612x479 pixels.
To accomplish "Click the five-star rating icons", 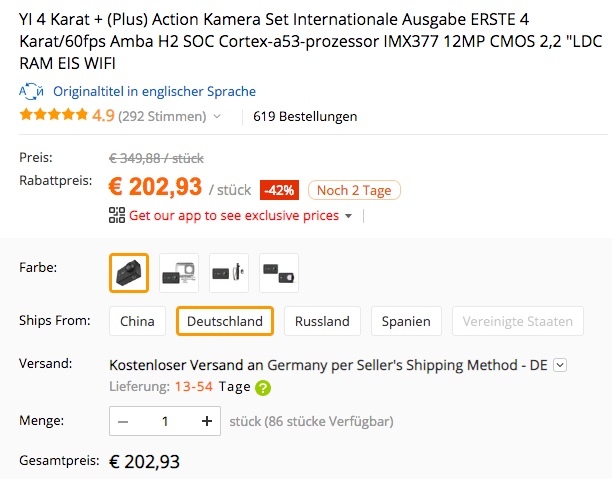I will pyautogui.click(x=54, y=115).
